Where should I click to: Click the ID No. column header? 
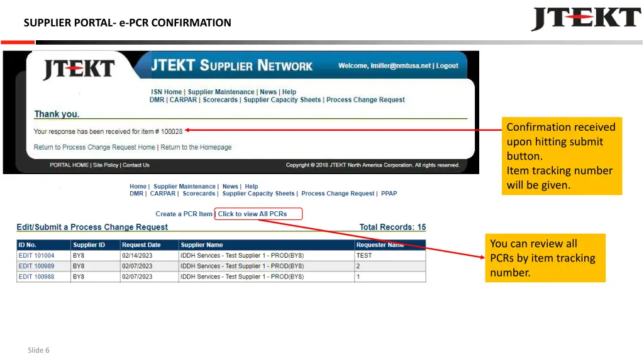pyautogui.click(x=28, y=245)
